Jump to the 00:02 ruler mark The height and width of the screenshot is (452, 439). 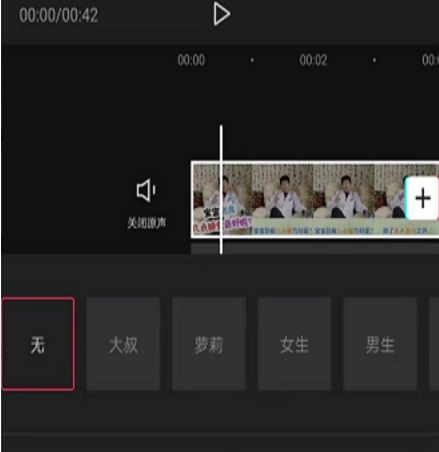[x=313, y=60]
